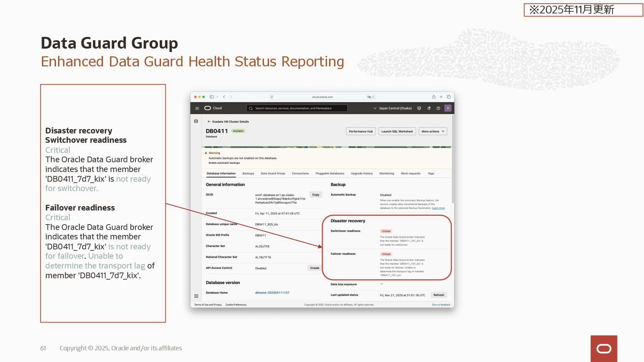Open the help question mark icon
Viewport: 644px width, 362px height.
click(x=438, y=108)
